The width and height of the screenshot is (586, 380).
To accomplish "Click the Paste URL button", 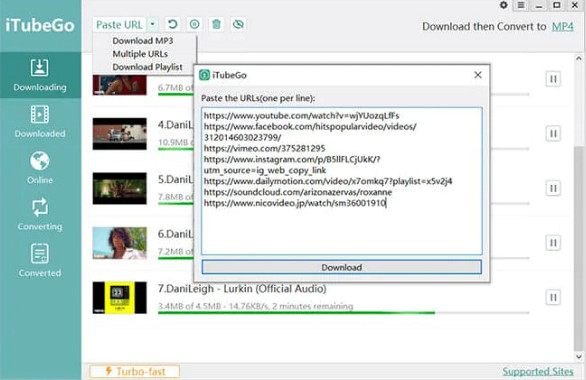I will (120, 25).
